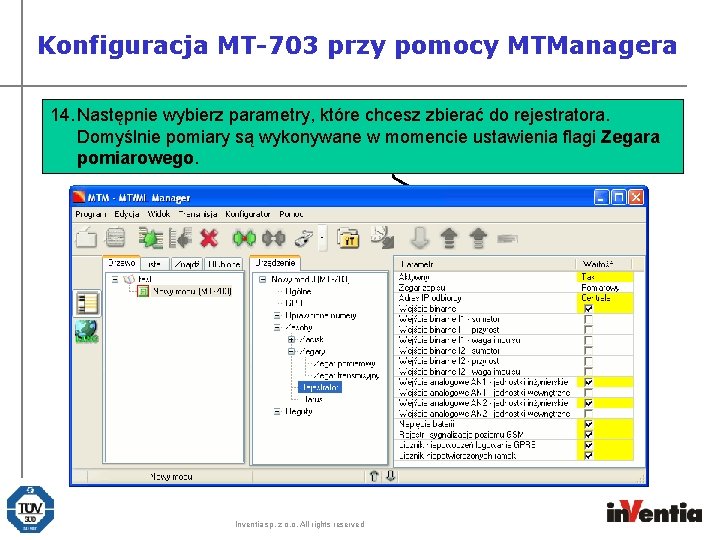Click the Centrala value of Adres IP odbiorcy

605,298
